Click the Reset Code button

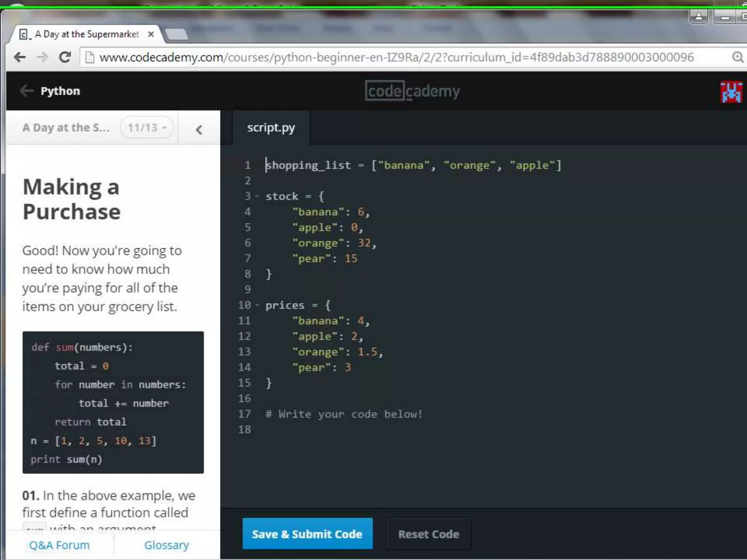429,534
